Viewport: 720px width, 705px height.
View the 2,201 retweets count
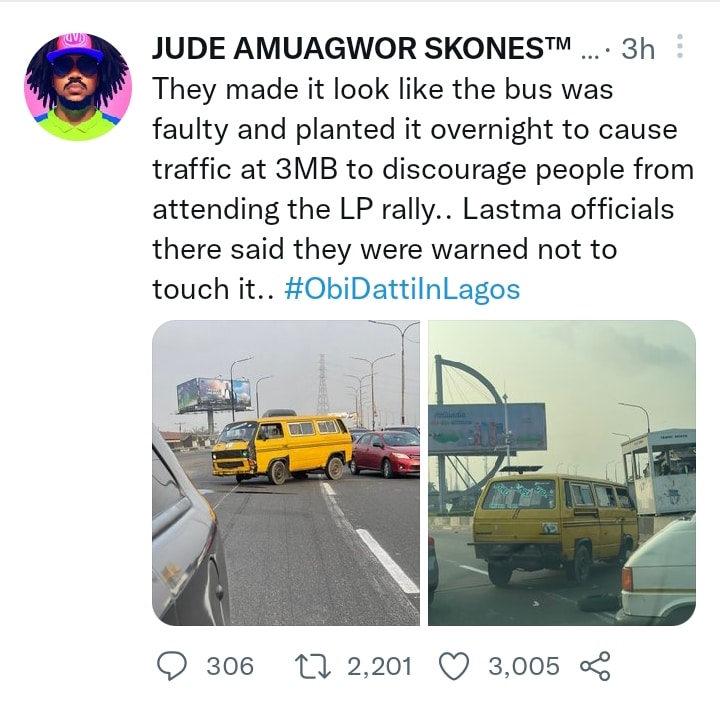click(x=379, y=666)
